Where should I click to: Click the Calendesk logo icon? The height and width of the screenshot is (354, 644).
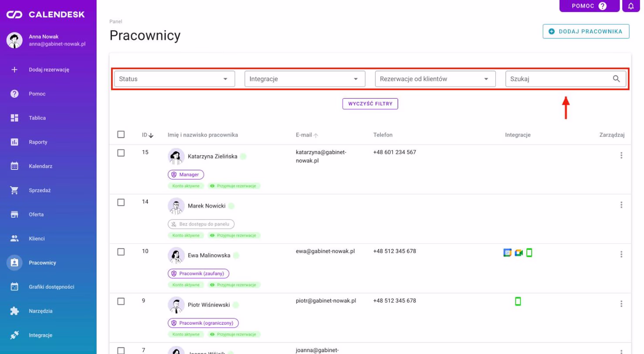[x=14, y=15]
